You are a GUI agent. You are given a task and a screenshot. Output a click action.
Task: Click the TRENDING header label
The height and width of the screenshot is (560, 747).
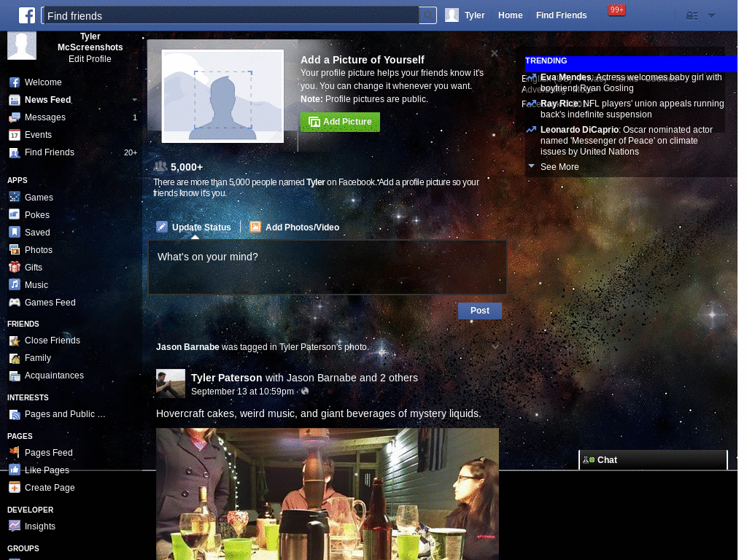(546, 61)
